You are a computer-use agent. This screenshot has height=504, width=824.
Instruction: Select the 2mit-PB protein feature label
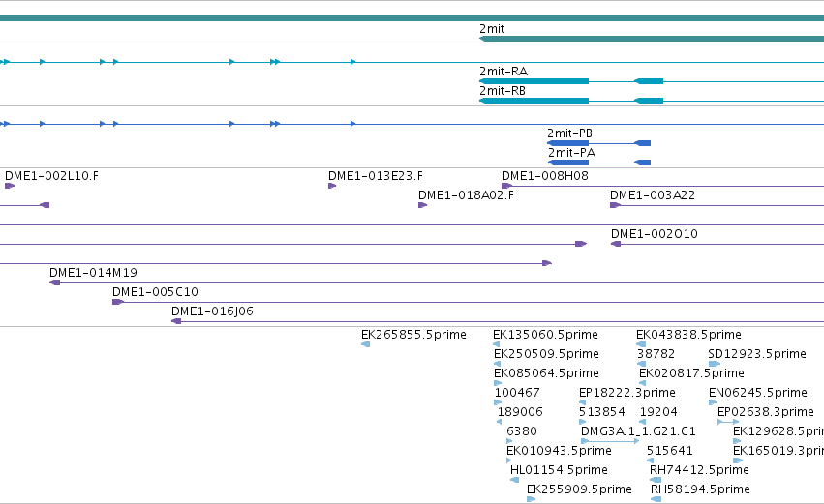(x=569, y=133)
